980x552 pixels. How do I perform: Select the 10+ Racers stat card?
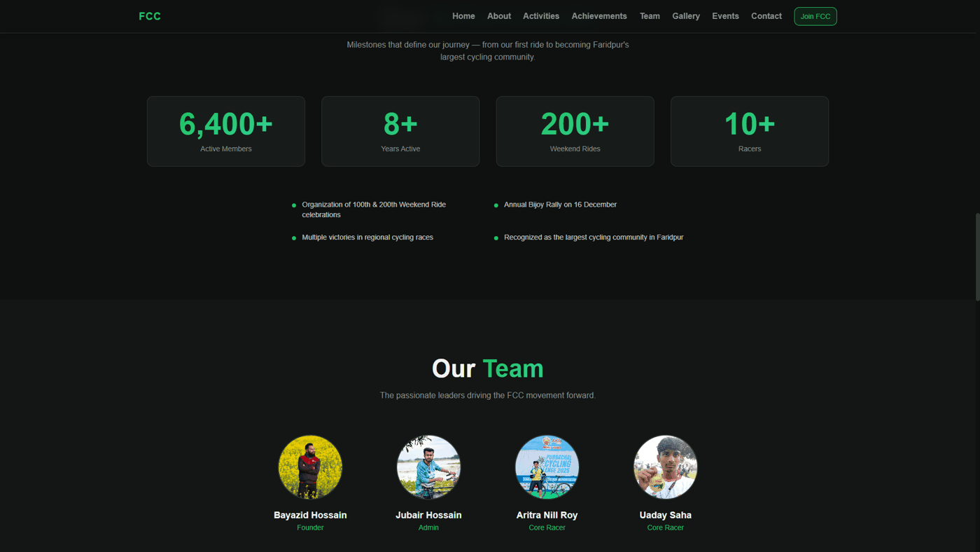pos(750,131)
